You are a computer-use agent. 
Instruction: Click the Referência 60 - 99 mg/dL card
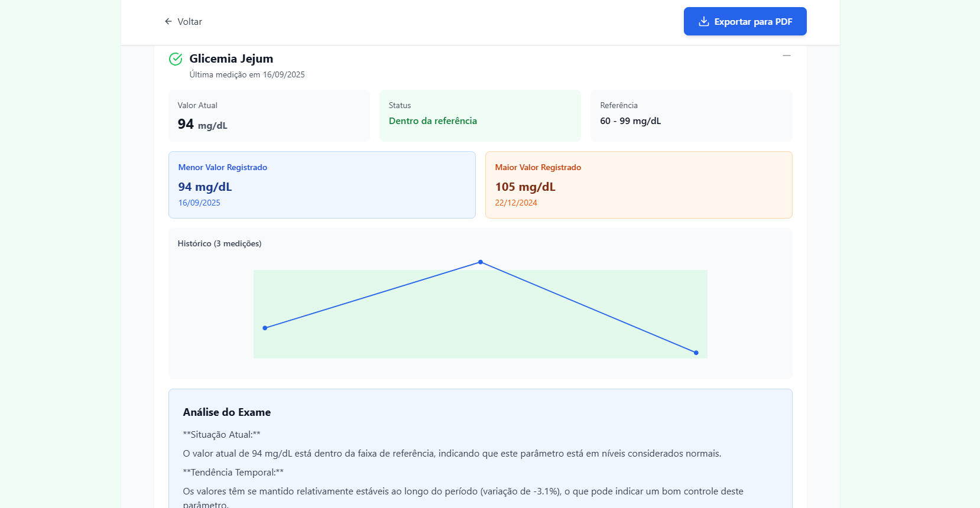click(691, 116)
